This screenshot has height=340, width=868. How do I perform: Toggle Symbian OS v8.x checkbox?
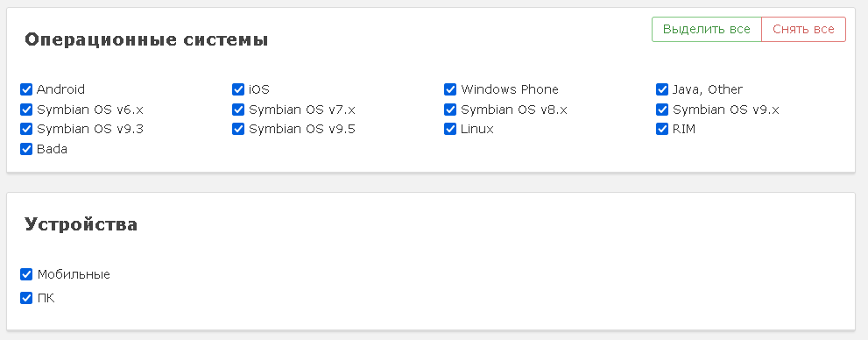[x=450, y=109]
